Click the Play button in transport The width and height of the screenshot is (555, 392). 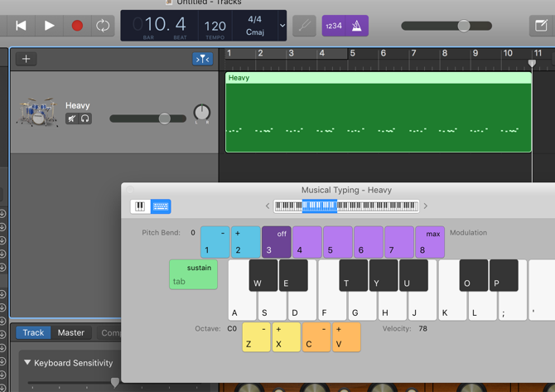pyautogui.click(x=49, y=26)
